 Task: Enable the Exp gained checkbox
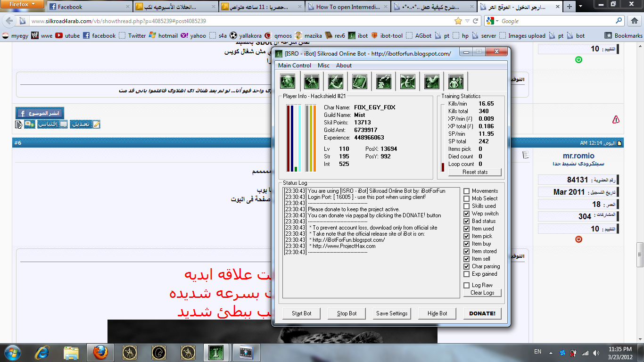(467, 274)
